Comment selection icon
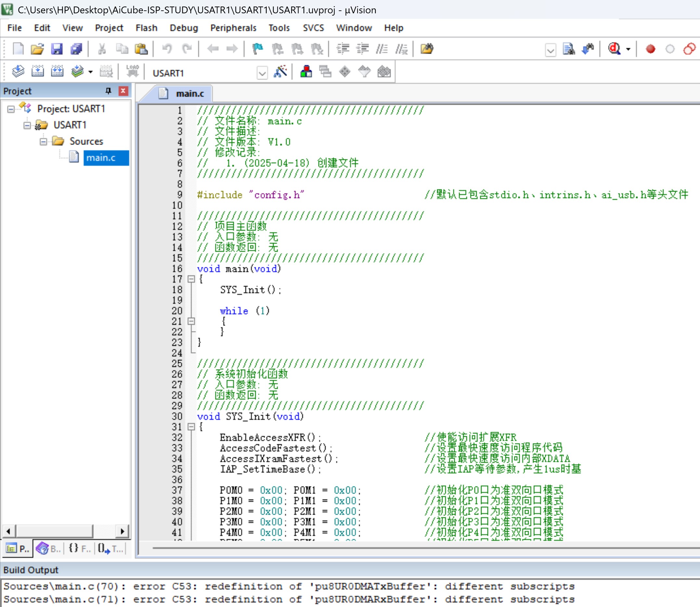 (382, 49)
